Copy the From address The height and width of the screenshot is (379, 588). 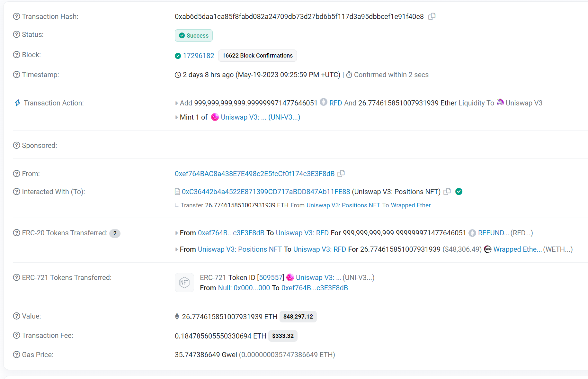coord(341,174)
